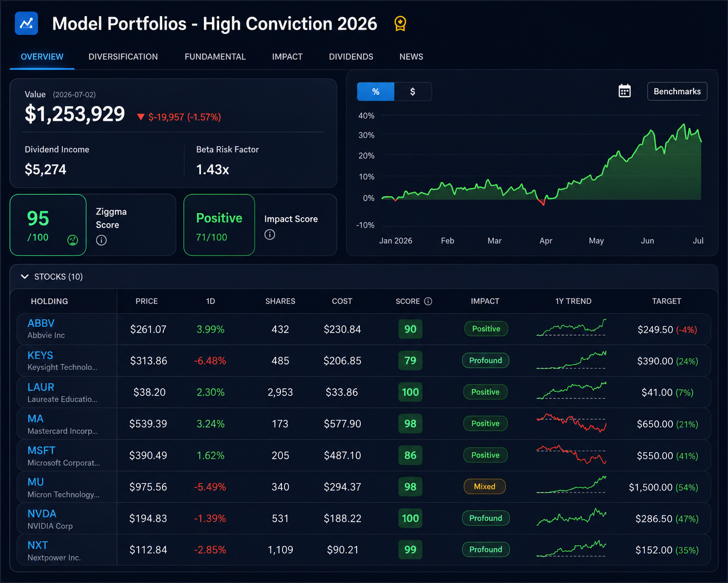Viewport: 728px width, 583px height.
Task: Open the NVDA holding link
Action: [42, 513]
